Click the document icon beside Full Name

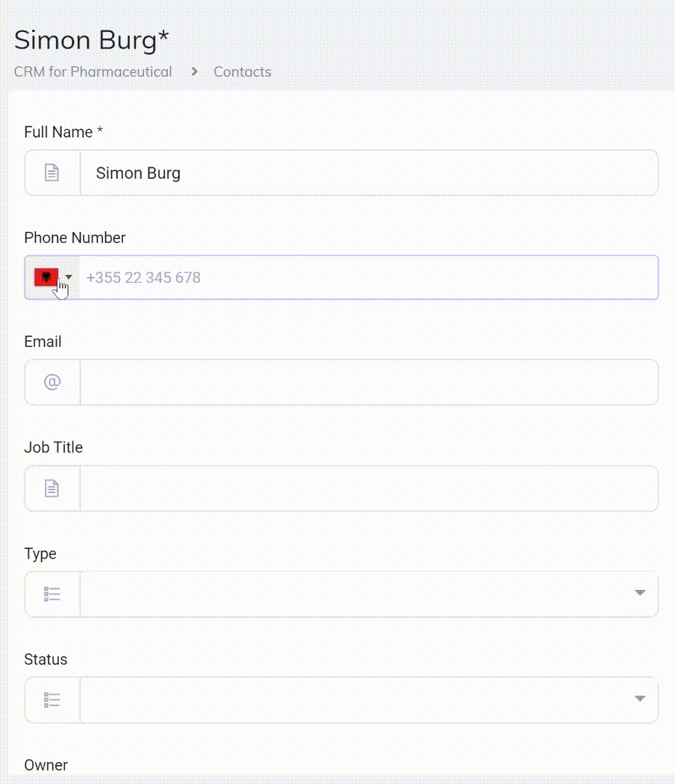[52, 172]
